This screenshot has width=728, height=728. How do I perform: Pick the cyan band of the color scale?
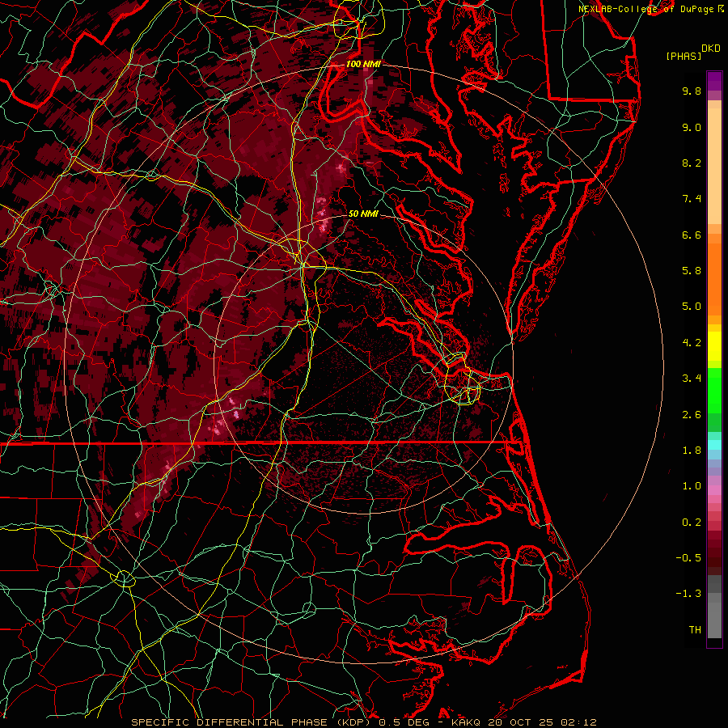714,445
